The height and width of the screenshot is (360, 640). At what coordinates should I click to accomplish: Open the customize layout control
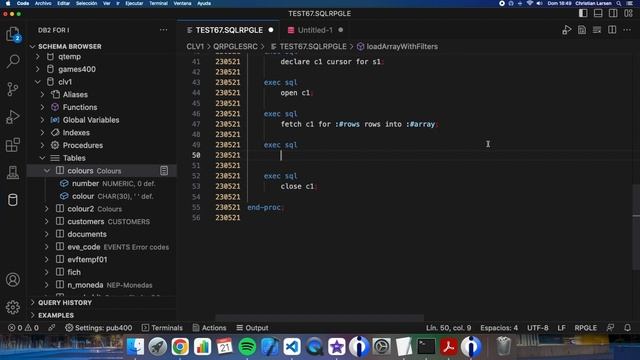(628, 13)
